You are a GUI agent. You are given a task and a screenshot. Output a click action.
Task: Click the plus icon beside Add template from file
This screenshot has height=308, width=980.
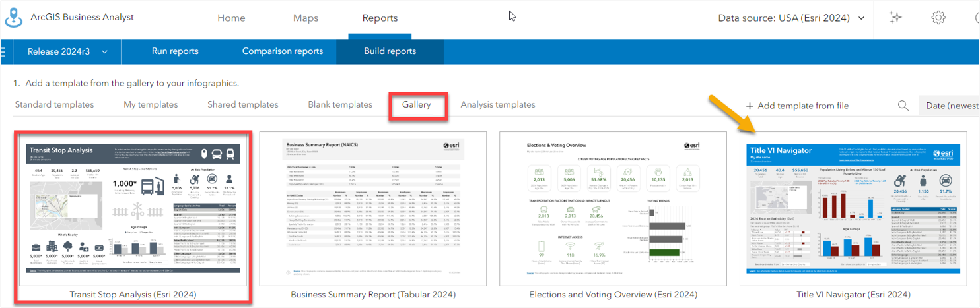click(750, 106)
